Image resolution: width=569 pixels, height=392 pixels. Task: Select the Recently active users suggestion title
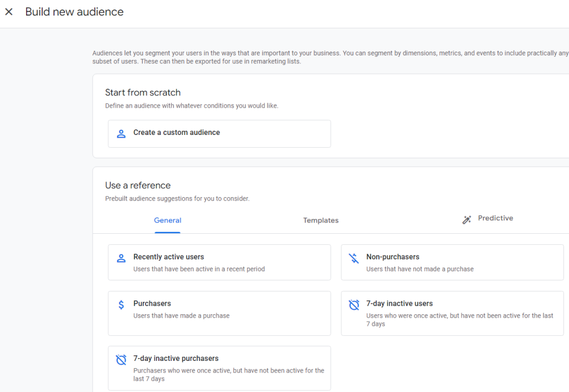[x=168, y=257]
